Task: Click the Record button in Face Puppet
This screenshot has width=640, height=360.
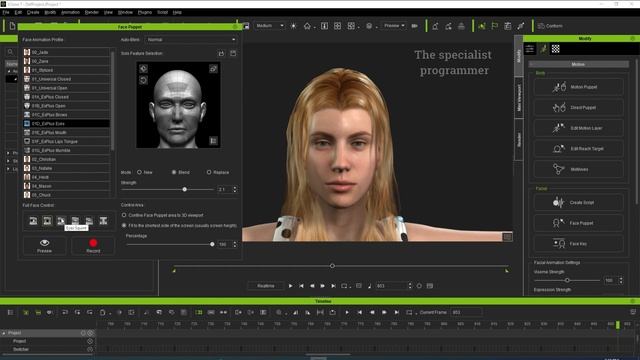Action: pos(93,246)
